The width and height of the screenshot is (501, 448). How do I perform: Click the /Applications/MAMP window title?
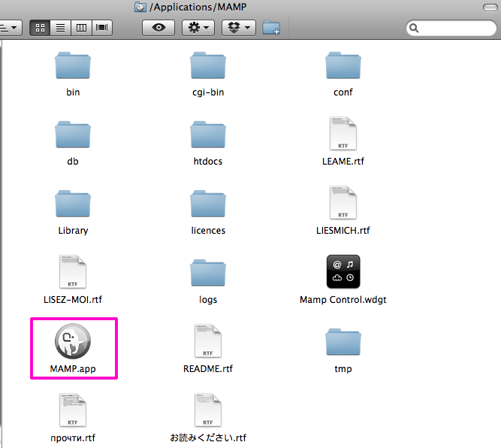[x=198, y=7]
